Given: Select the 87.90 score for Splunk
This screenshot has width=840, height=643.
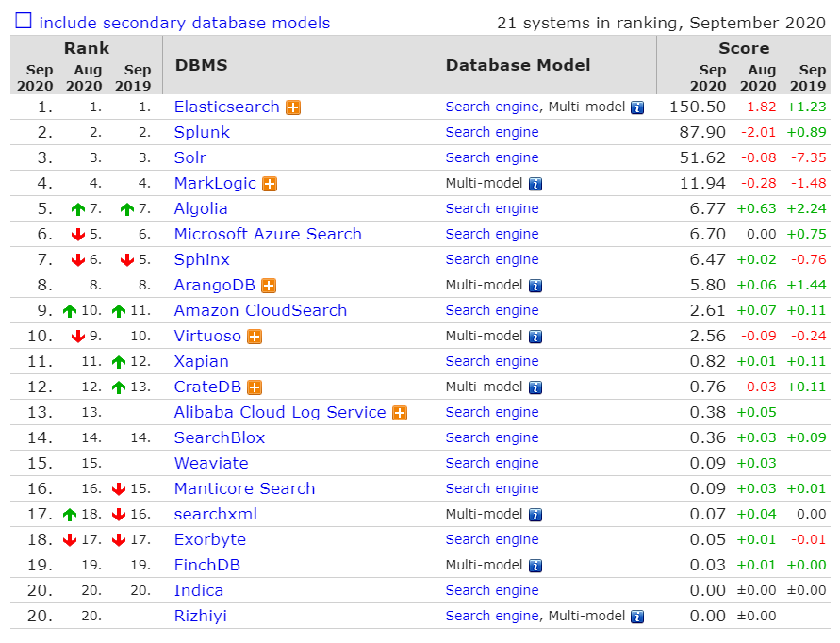Looking at the screenshot, I should (x=702, y=132).
